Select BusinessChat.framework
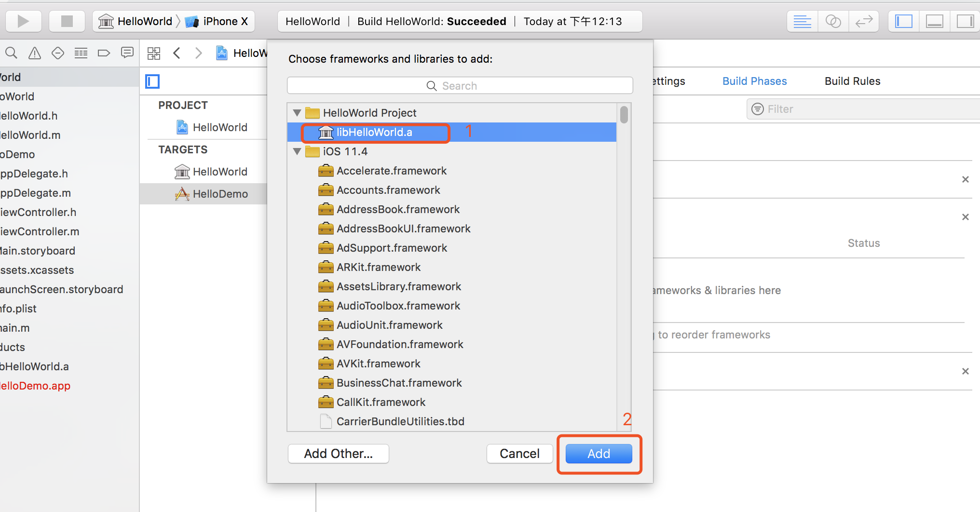The image size is (980, 512). click(x=451, y=383)
